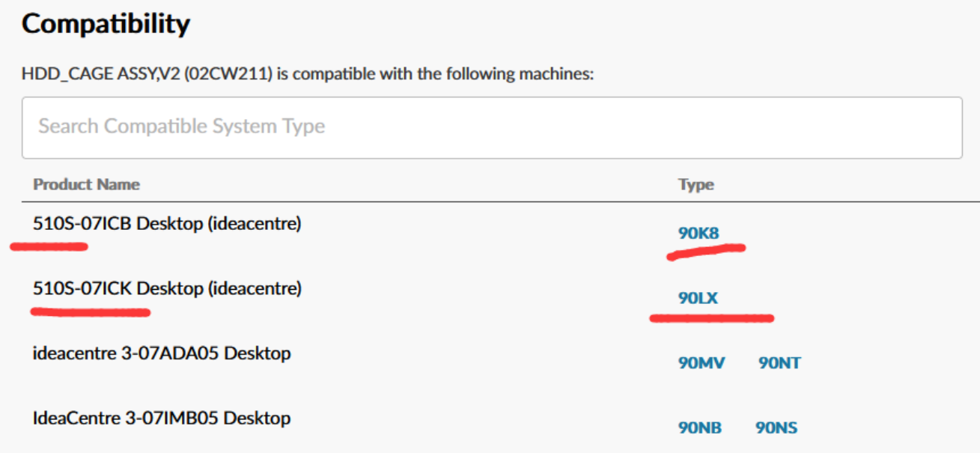Screen dimensions: 980x453
Task: Click the Compatibility section heading
Action: (106, 25)
